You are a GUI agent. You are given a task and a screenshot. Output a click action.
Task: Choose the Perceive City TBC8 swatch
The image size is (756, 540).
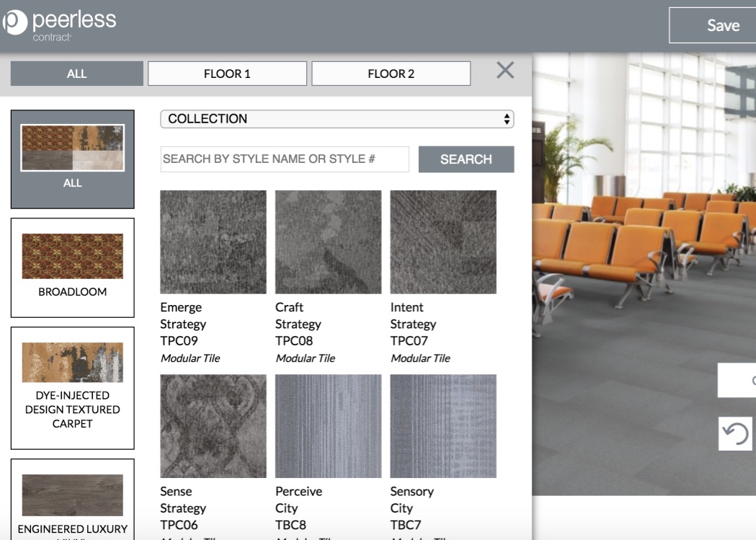click(x=328, y=426)
